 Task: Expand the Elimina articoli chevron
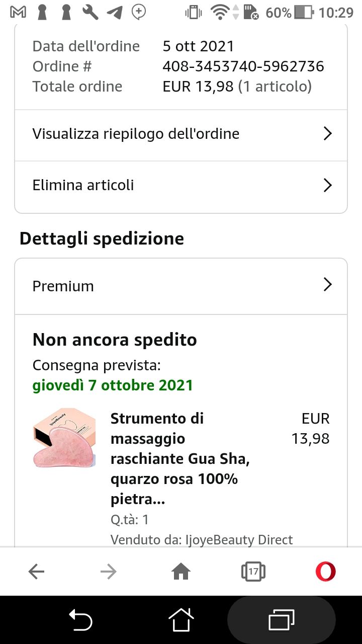(327, 185)
